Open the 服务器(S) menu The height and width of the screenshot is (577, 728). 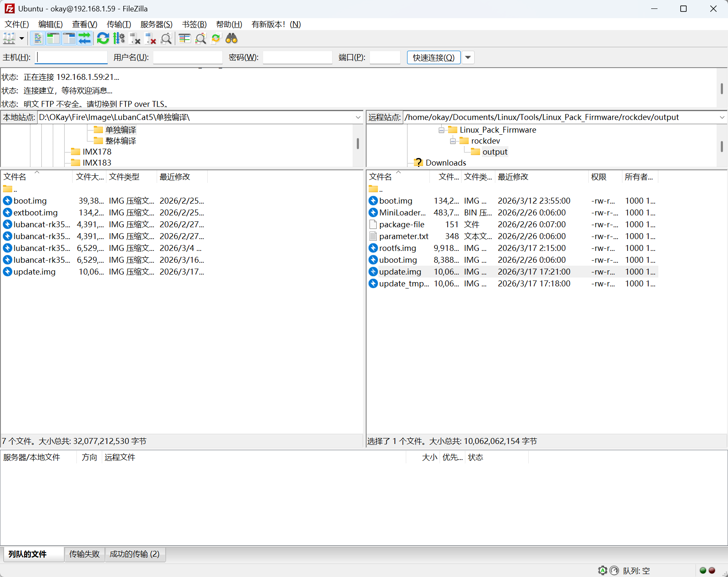(x=157, y=24)
